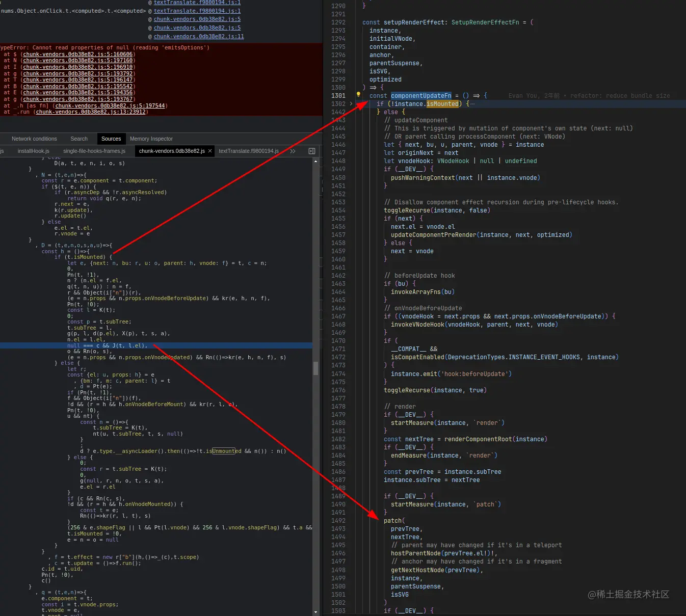The image size is (686, 616).
Task: Click 'invokeArrayFns(bu)' at line 1464
Action: tap(423, 292)
